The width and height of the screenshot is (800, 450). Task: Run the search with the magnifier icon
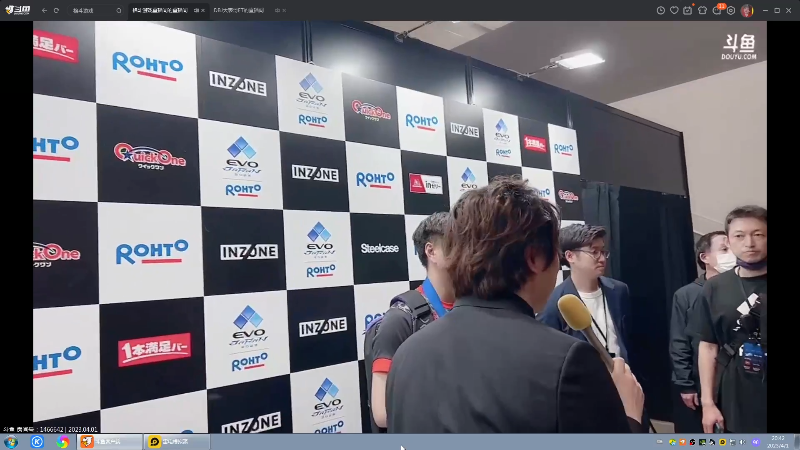click(119, 10)
